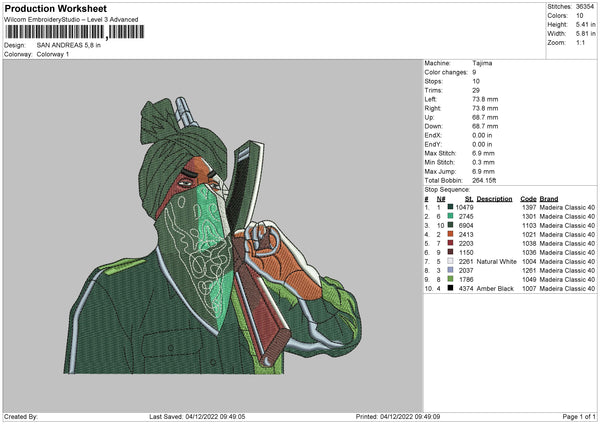The image size is (600, 424).
Task: Select the "Created By:" footer label
Action: click(21, 416)
